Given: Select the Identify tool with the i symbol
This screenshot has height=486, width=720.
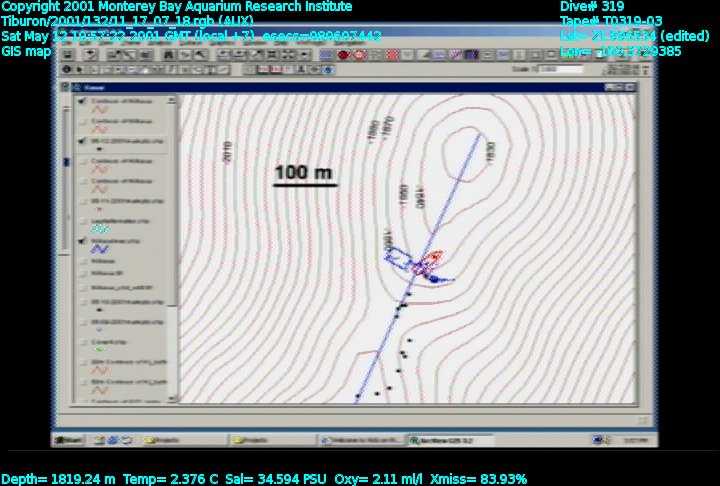Looking at the screenshot, I should (x=67, y=70).
